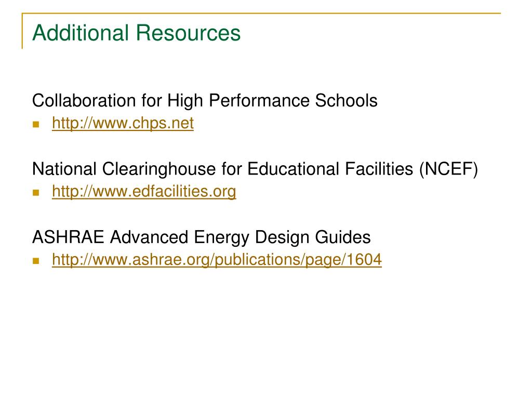Click the word Resources in the title

188,33
